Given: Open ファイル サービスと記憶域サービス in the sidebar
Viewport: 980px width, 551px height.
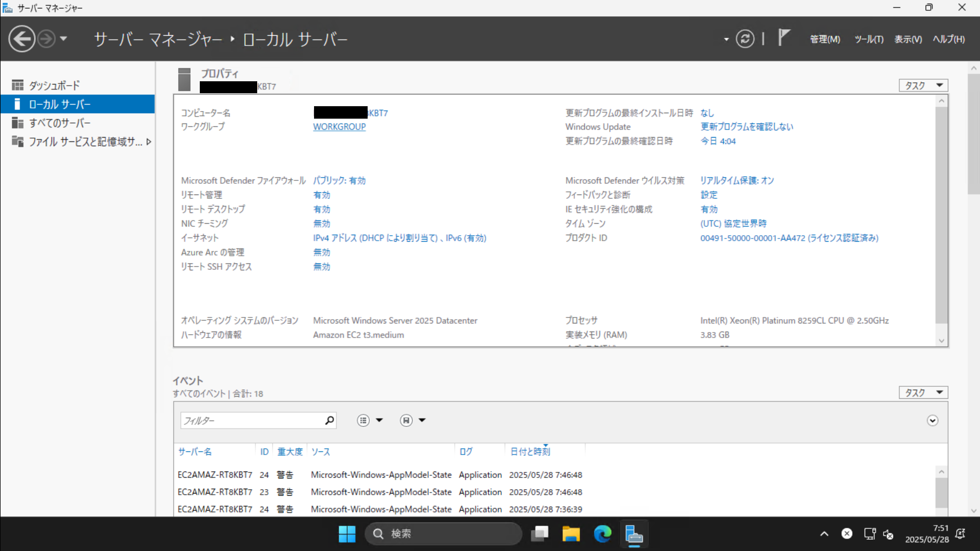Looking at the screenshot, I should coord(77,141).
